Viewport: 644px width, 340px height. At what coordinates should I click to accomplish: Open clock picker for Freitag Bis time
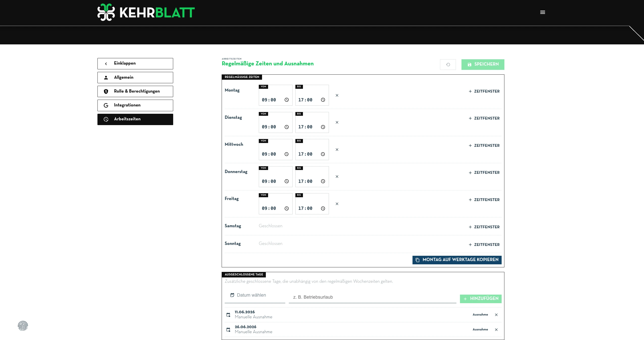click(323, 208)
